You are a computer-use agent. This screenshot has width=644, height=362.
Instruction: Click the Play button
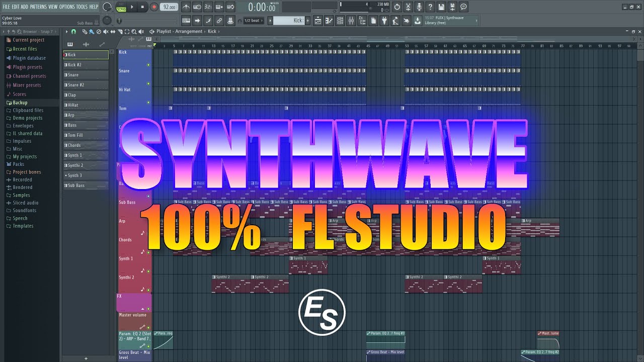pos(132,7)
